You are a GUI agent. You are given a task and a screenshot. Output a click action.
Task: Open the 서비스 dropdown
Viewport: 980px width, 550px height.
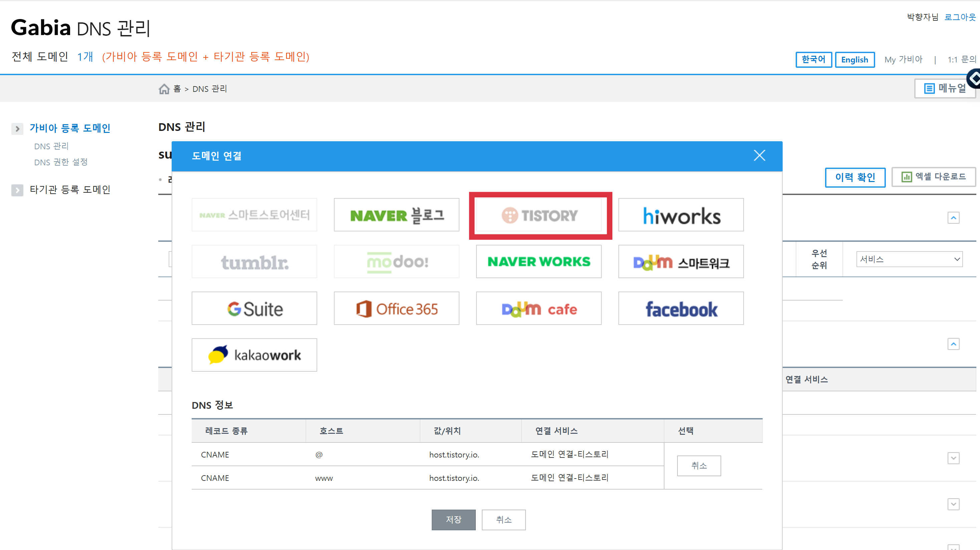[x=909, y=259]
